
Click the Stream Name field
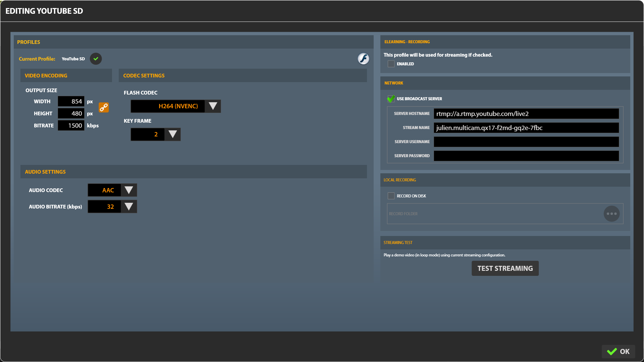point(526,128)
